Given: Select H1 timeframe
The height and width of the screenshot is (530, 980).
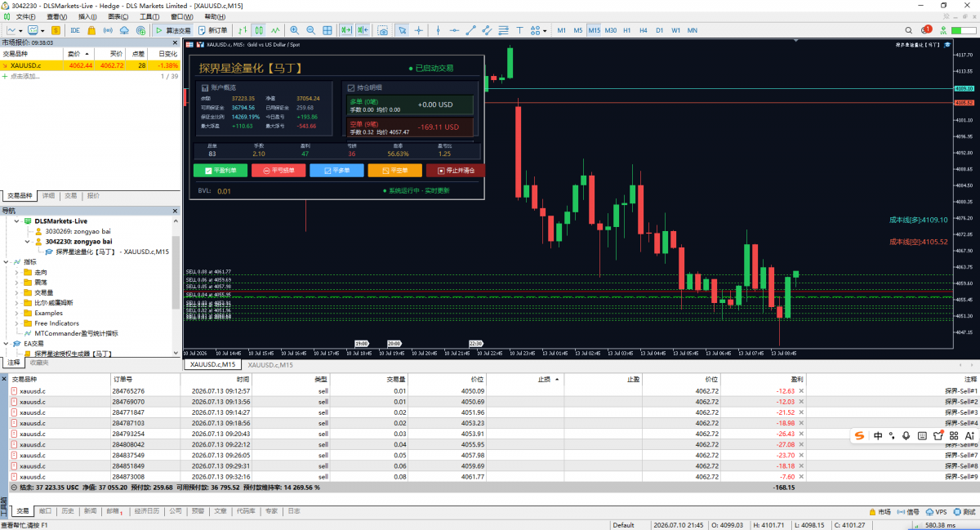Looking at the screenshot, I should coord(626,30).
